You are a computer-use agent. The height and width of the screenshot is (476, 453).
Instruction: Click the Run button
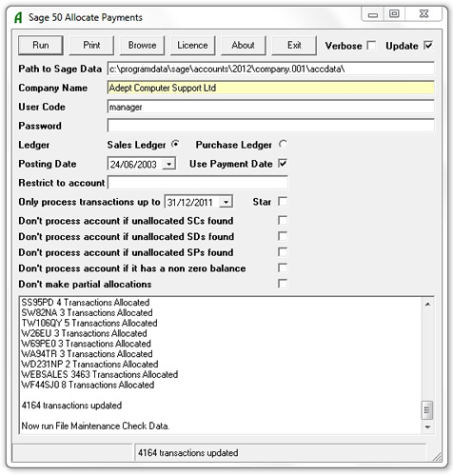[41, 46]
